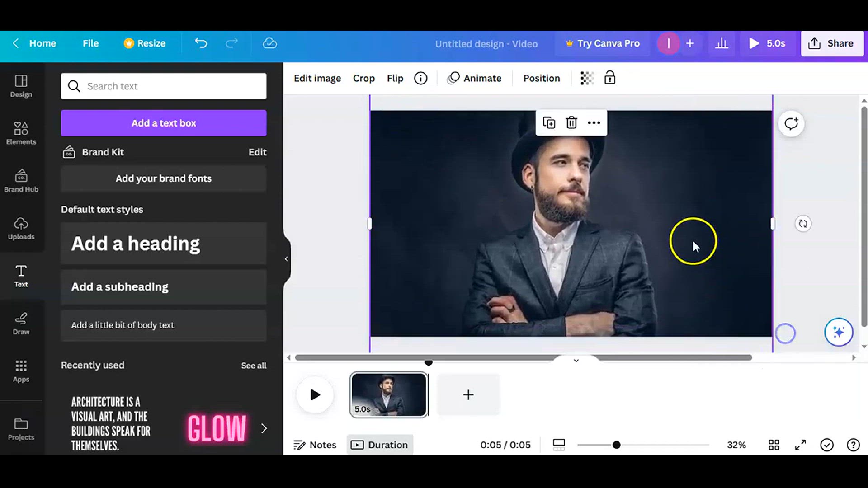Open the grid view icon
Screen dimensions: 868x488
(x=774, y=445)
